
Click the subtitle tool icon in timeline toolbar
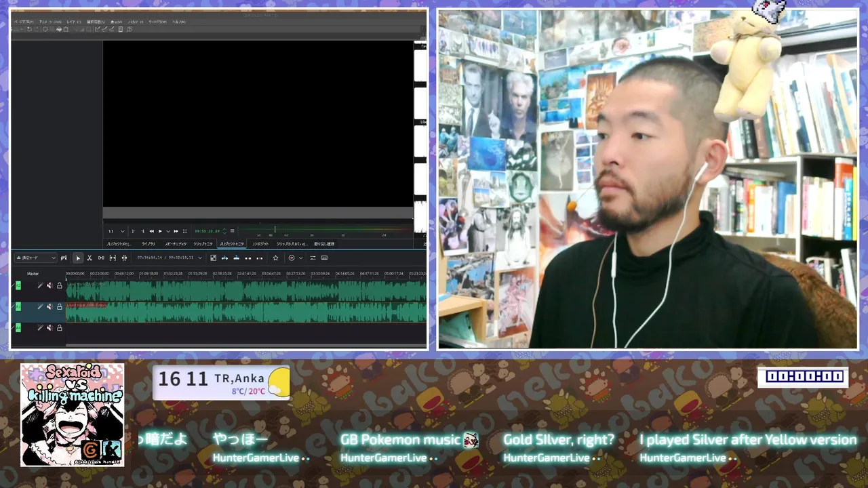pos(324,258)
